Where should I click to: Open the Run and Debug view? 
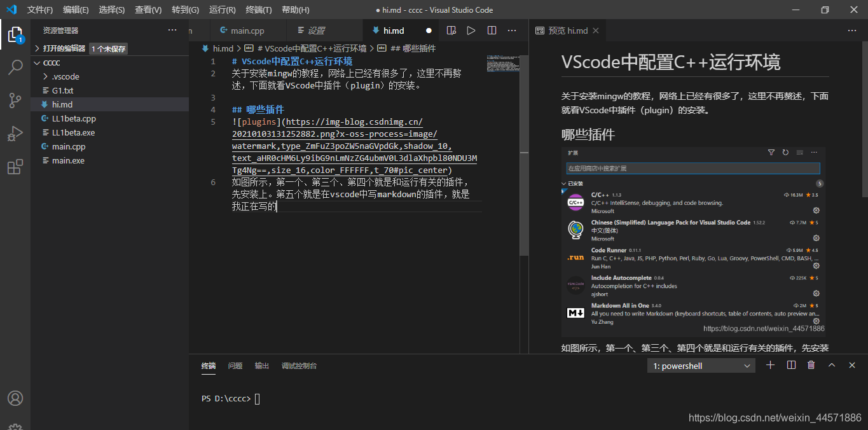pyautogui.click(x=15, y=134)
